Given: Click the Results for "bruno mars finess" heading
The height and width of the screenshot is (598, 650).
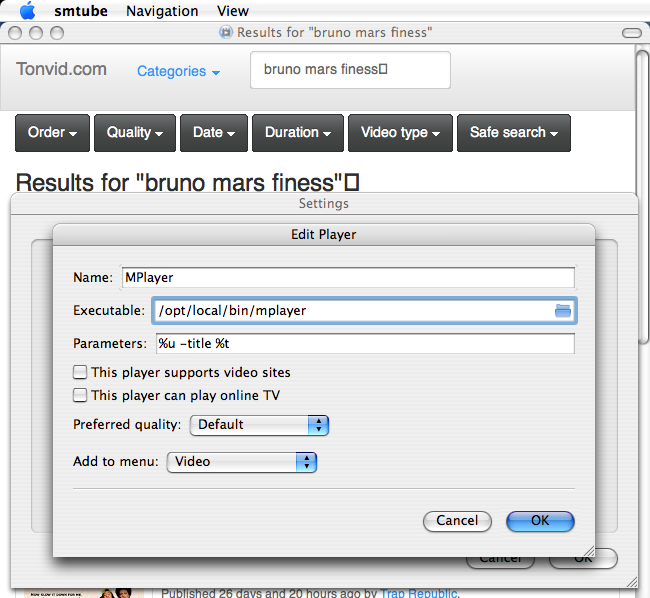Looking at the screenshot, I should point(187,183).
